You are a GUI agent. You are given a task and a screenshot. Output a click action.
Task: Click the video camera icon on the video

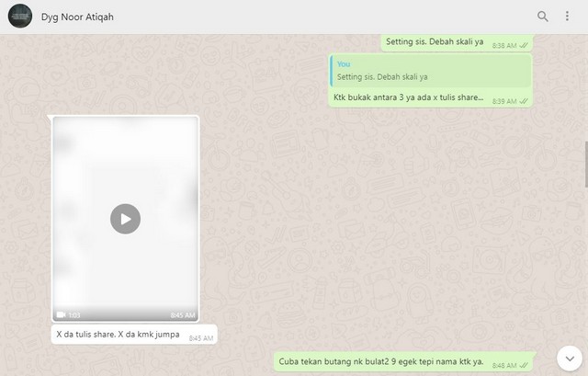point(61,314)
